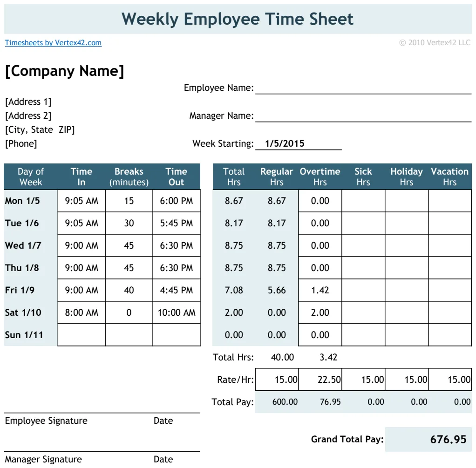476x468 pixels.
Task: Select the Week Starting date 1/5/2015
Action: (x=285, y=143)
